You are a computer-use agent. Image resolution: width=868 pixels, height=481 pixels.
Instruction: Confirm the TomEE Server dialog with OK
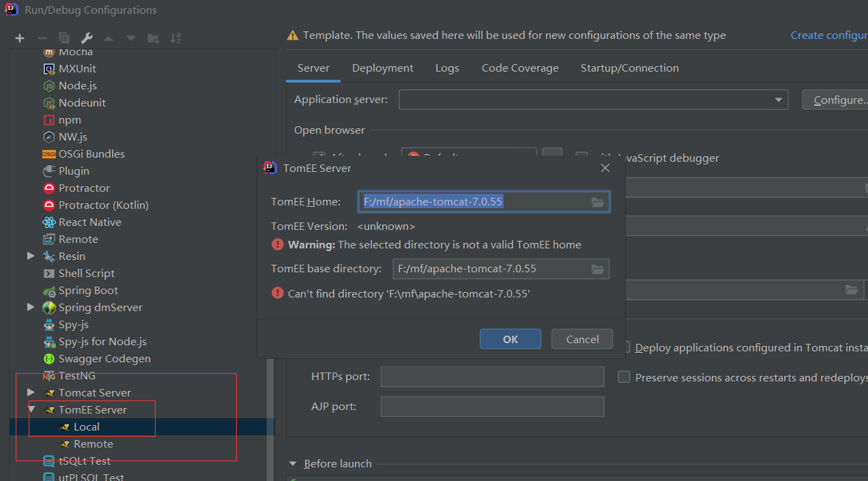pos(510,338)
